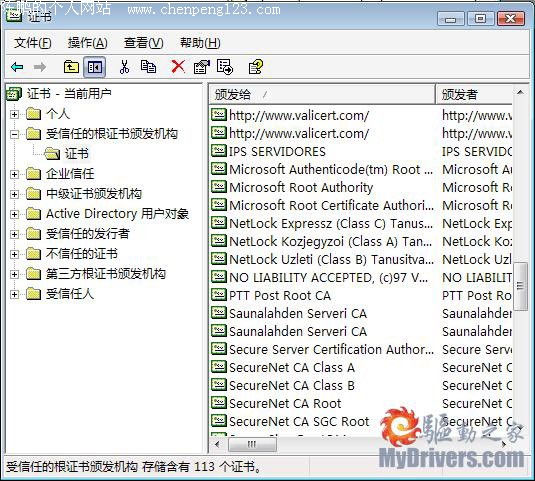Expand the 第三方根证书颁发机构 node
Image resolution: width=535 pixels, height=481 pixels.
[14, 274]
